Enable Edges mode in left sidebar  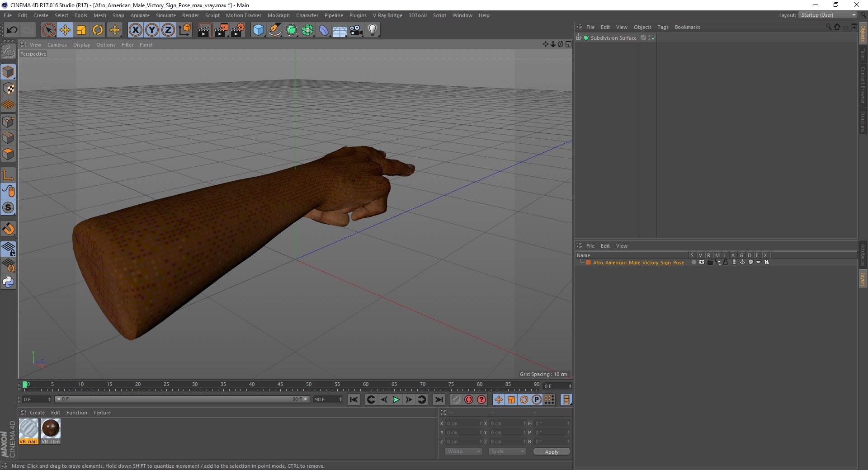(x=8, y=138)
